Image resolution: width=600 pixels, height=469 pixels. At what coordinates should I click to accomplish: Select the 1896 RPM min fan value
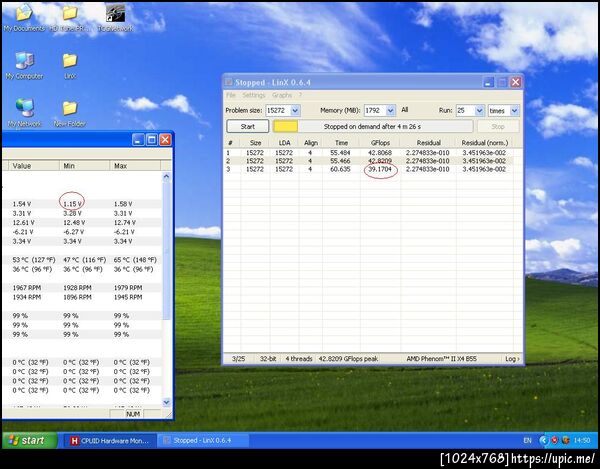coord(77,297)
